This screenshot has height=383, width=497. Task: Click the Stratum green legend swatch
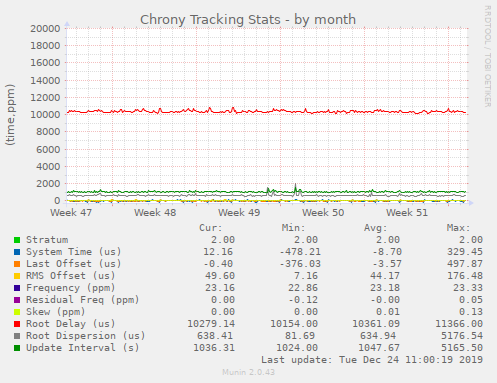[17, 240]
